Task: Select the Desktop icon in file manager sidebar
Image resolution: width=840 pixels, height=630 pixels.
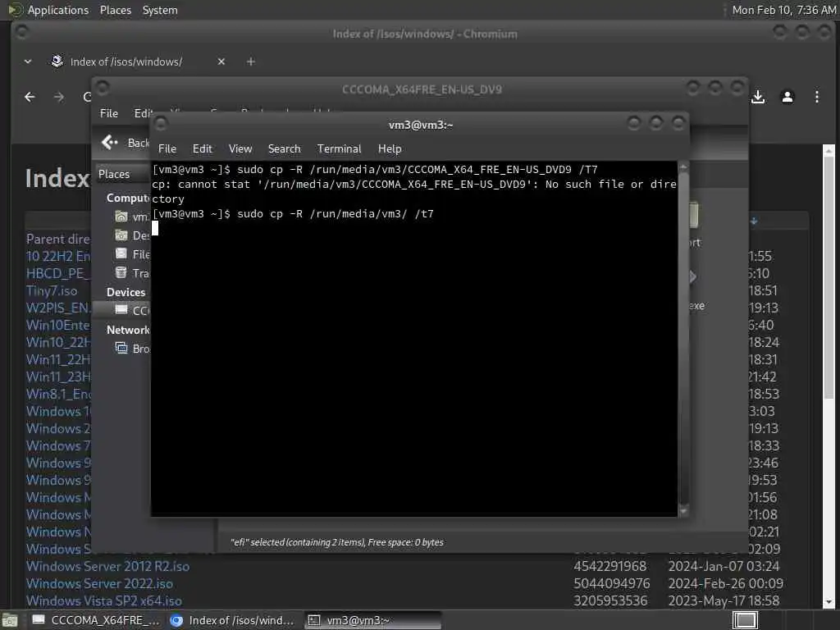Action: click(x=121, y=235)
